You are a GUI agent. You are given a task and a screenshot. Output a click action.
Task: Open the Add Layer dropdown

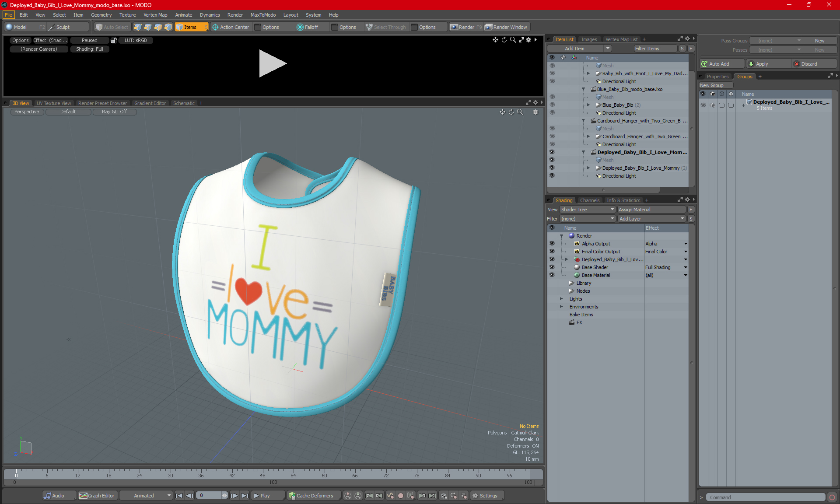tap(651, 219)
